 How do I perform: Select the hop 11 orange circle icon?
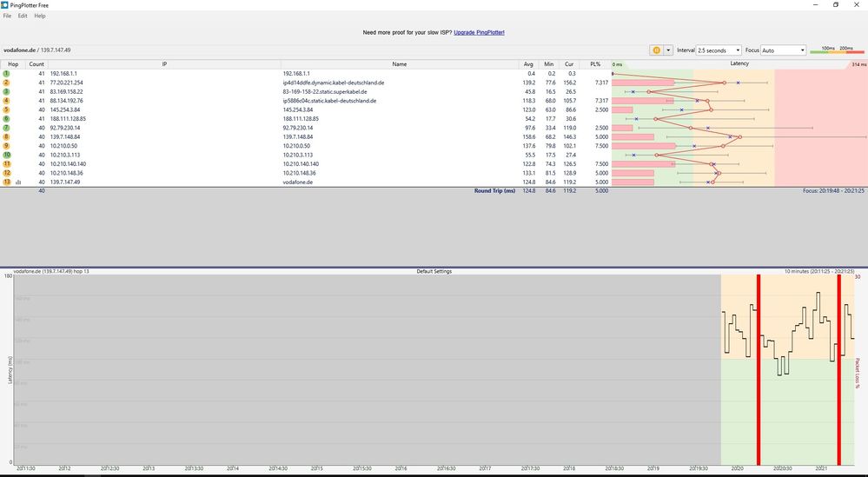click(x=7, y=164)
